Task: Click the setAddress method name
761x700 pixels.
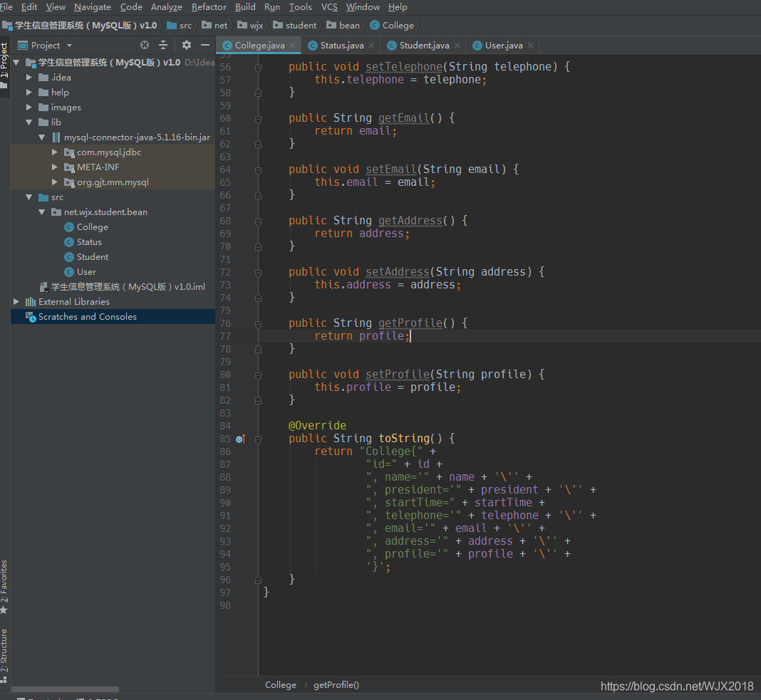Action: tap(398, 272)
